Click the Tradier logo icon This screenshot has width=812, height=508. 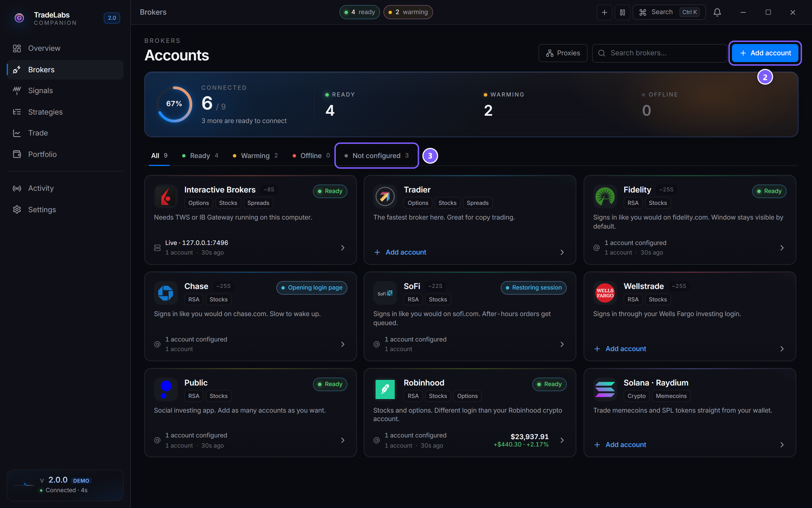pyautogui.click(x=385, y=196)
